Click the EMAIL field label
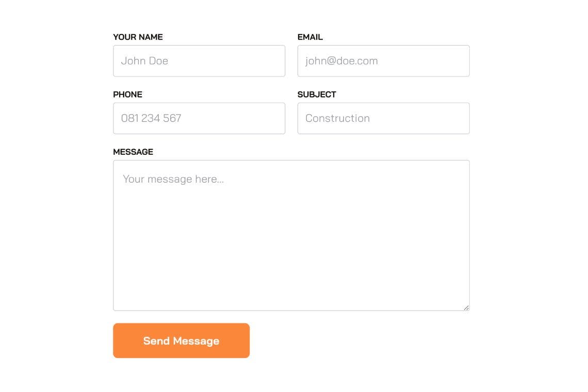Image resolution: width=588 pixels, height=392 pixels. pos(310,37)
